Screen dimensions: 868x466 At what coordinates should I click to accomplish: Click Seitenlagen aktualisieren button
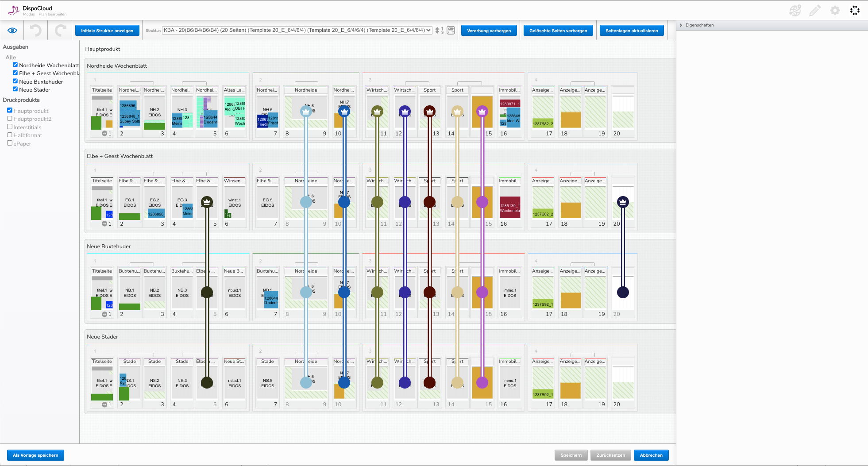pyautogui.click(x=632, y=31)
